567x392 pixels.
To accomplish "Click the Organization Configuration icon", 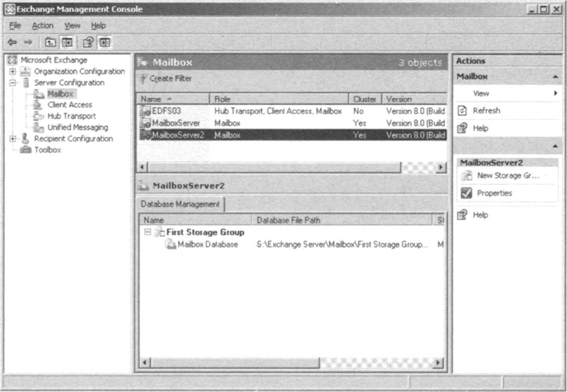I will pyautogui.click(x=25, y=71).
